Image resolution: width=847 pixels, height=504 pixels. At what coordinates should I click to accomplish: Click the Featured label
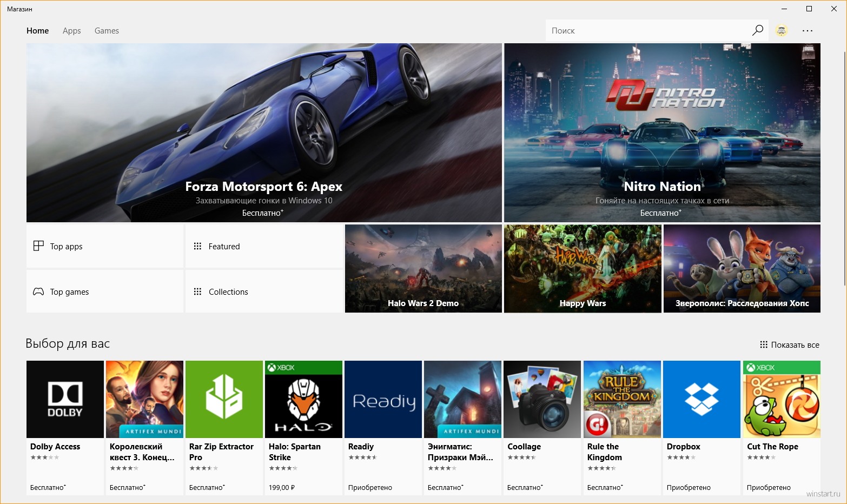coord(224,246)
